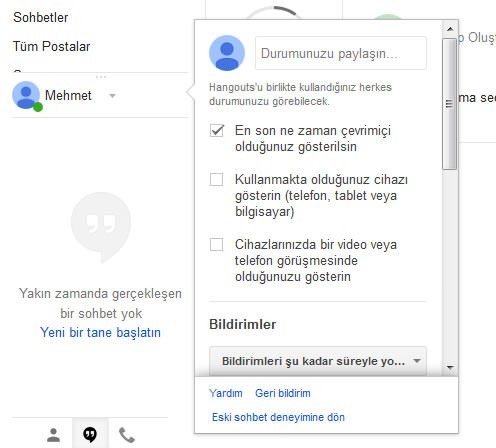Click the 'Durumunuzu paylaşın...' status input field

pos(341,53)
